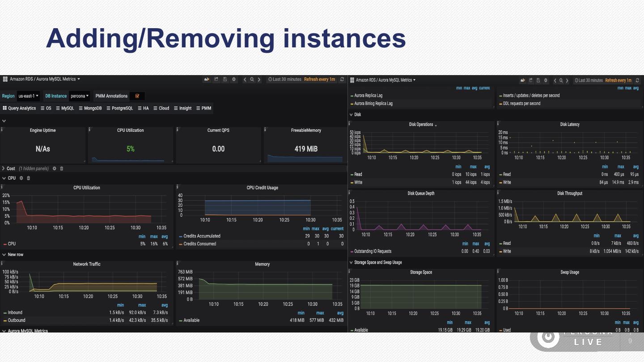Open the PMM menu
The width and height of the screenshot is (644, 362).
[x=203, y=108]
